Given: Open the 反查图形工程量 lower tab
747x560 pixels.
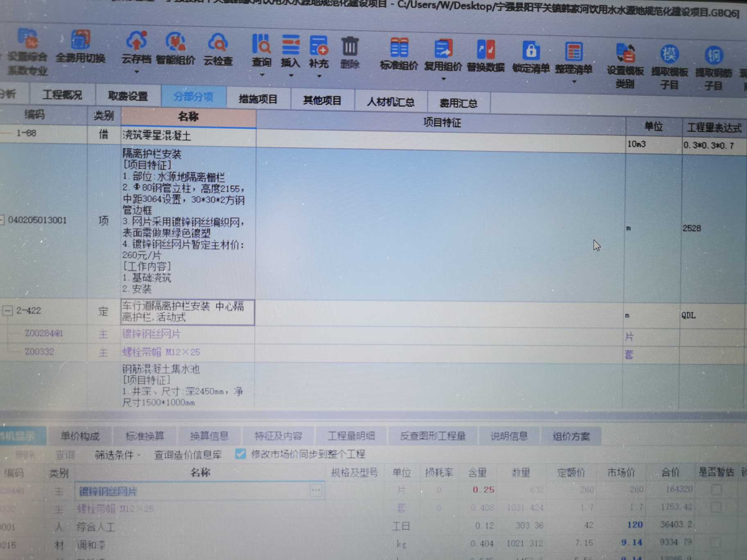Looking at the screenshot, I should (x=433, y=436).
